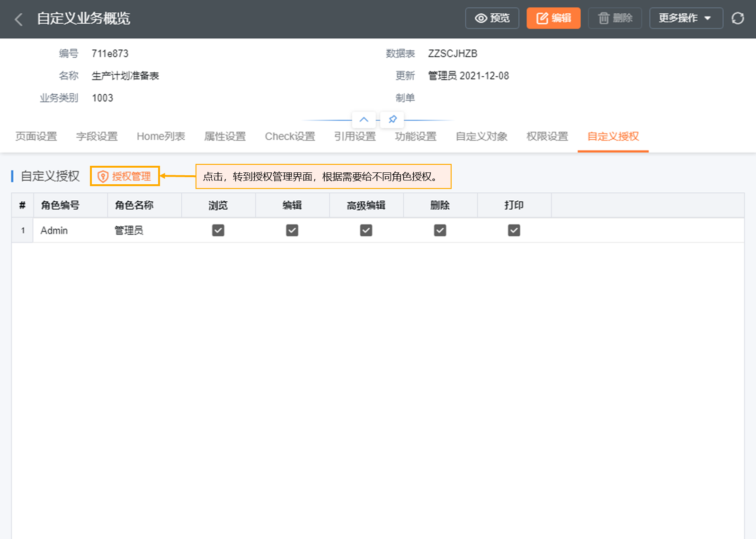
Task: Click the 角色名称 column header
Action: tap(144, 205)
